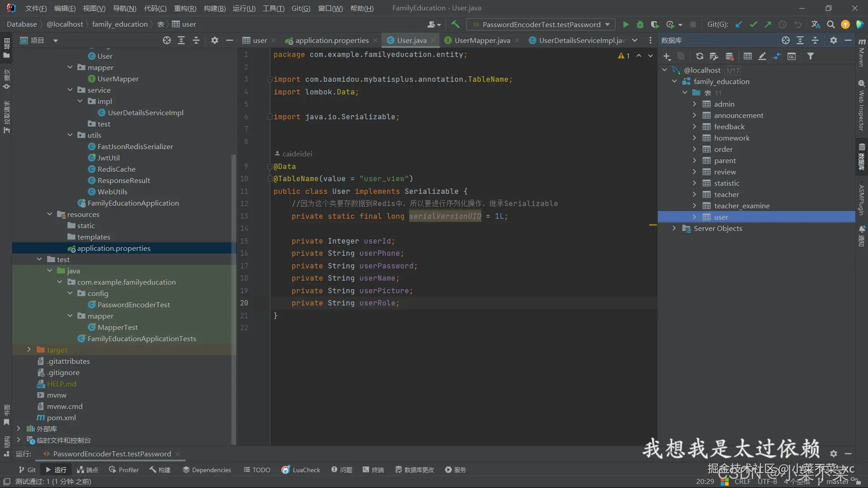Click the family_education breadcrumb
The height and width of the screenshot is (488, 868).
pyautogui.click(x=120, y=24)
